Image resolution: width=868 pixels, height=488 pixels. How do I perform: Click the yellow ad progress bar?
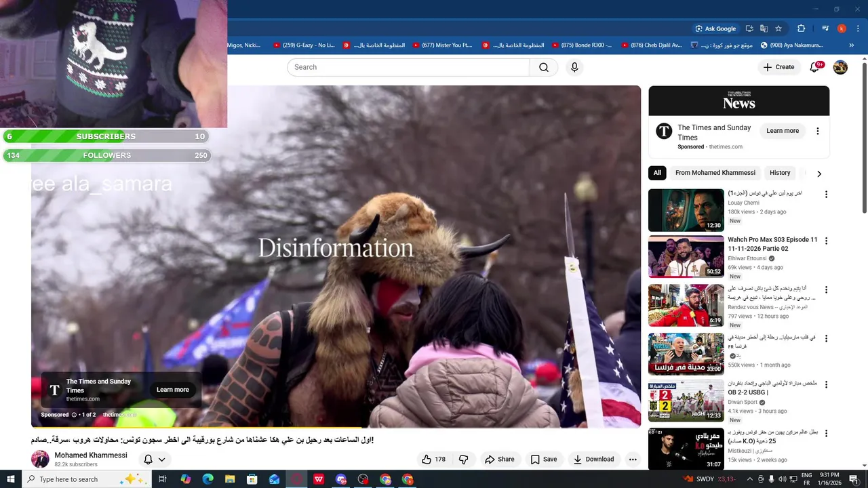[197, 427]
